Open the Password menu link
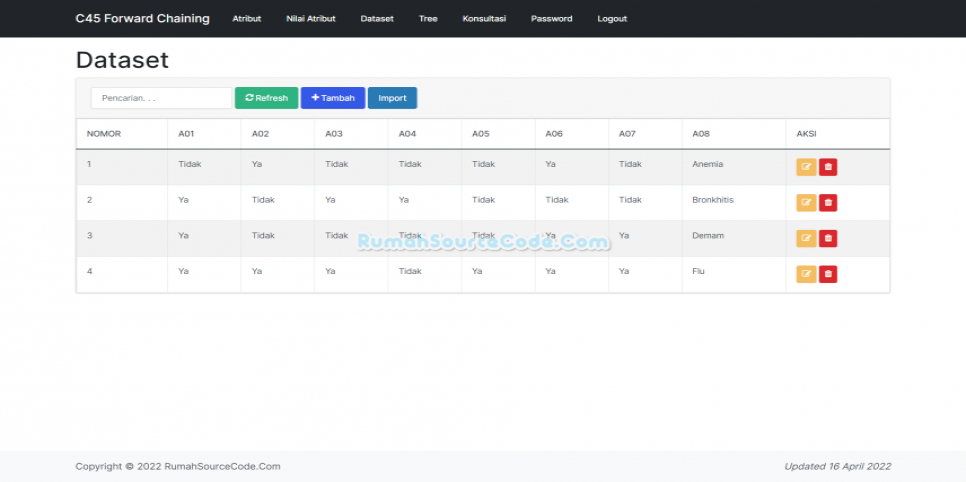 pos(552,19)
